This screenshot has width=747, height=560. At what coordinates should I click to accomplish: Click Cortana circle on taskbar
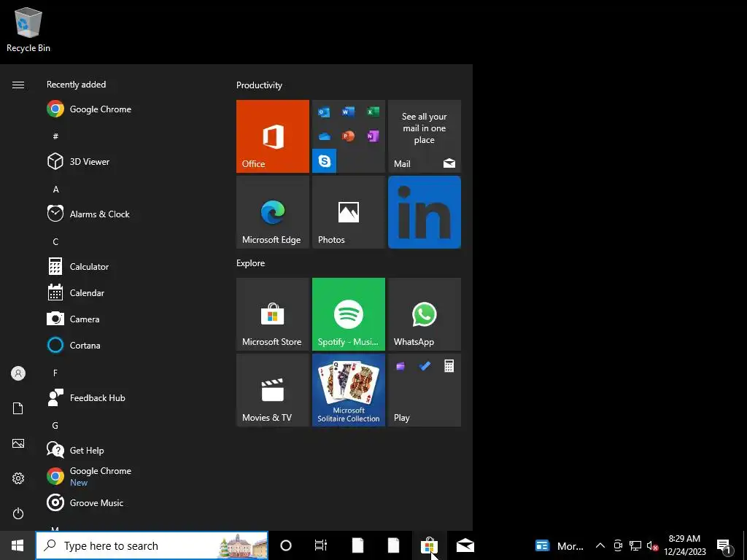(x=286, y=545)
